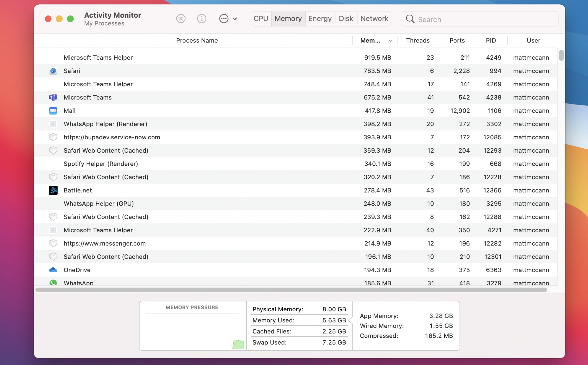Open the Network tab
The image size is (588, 365).
pyautogui.click(x=374, y=19)
